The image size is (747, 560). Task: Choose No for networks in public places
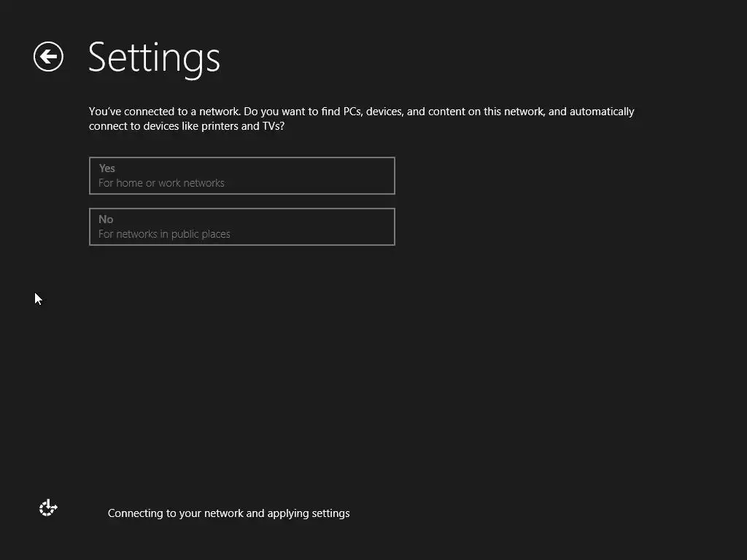pyautogui.click(x=241, y=227)
